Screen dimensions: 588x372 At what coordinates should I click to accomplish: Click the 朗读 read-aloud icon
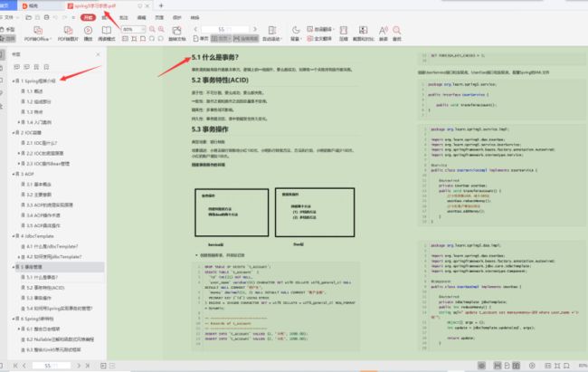pyautogui.click(x=384, y=30)
